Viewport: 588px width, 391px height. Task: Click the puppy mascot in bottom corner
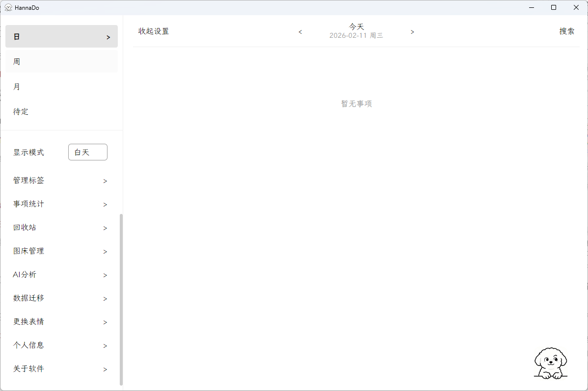pyautogui.click(x=551, y=363)
